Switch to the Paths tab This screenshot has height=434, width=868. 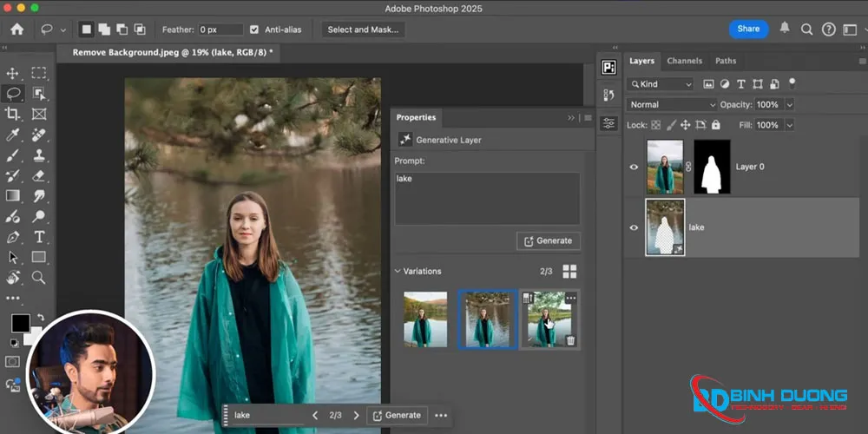point(725,61)
